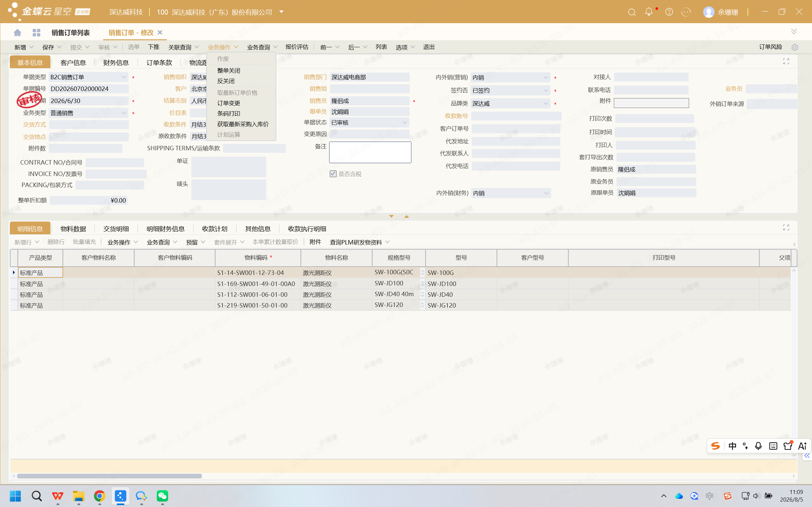
Task: Select cell S1-169-SW001-49-01-00A0
Action: [257, 284]
